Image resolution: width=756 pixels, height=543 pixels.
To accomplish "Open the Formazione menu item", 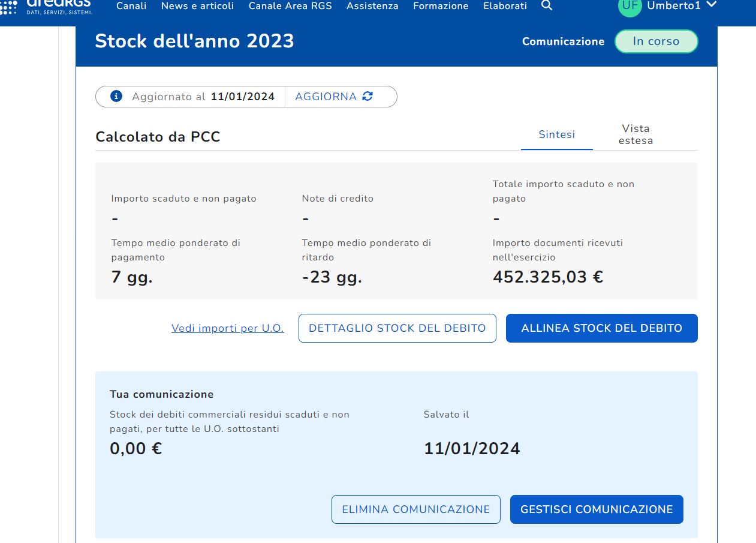I will coord(441,6).
